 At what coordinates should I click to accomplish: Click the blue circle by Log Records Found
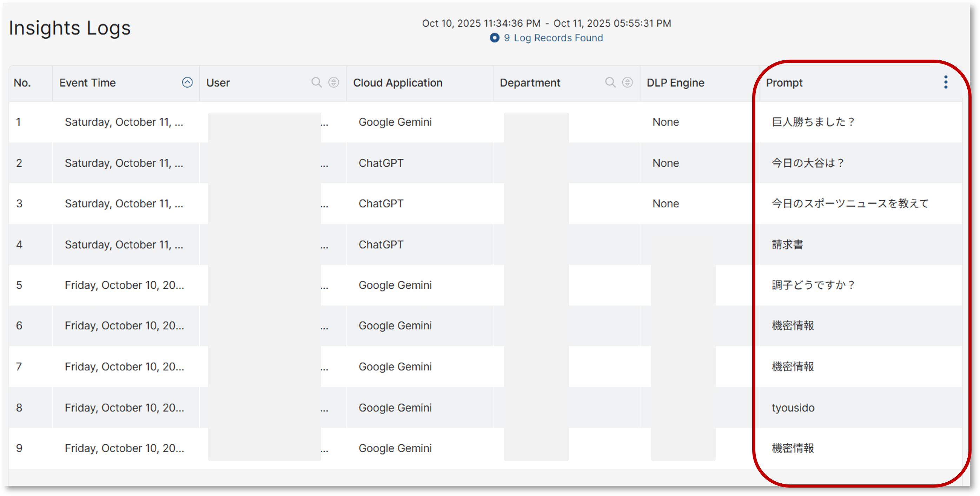pyautogui.click(x=494, y=38)
